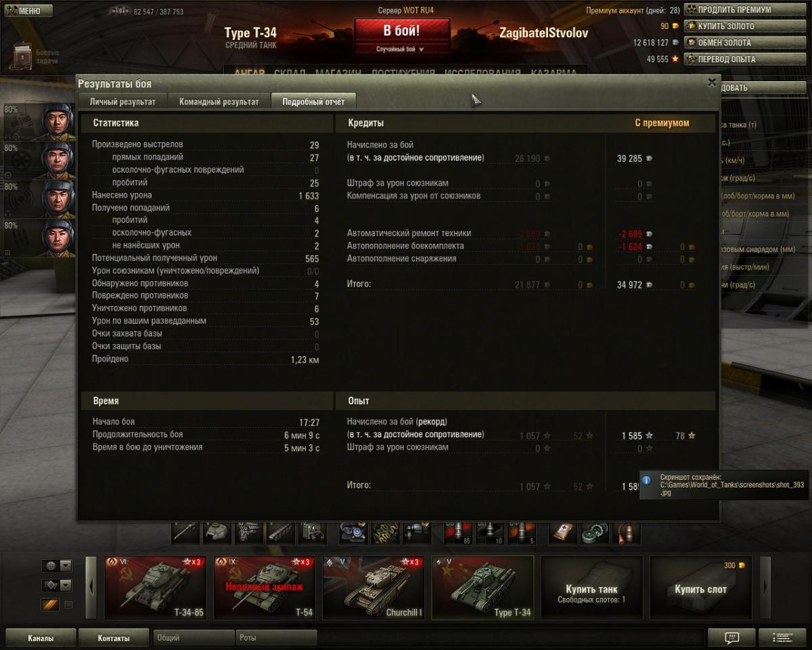Switch to the Роты chat tab
Viewport: 812px width, 650px height.
click(x=276, y=637)
